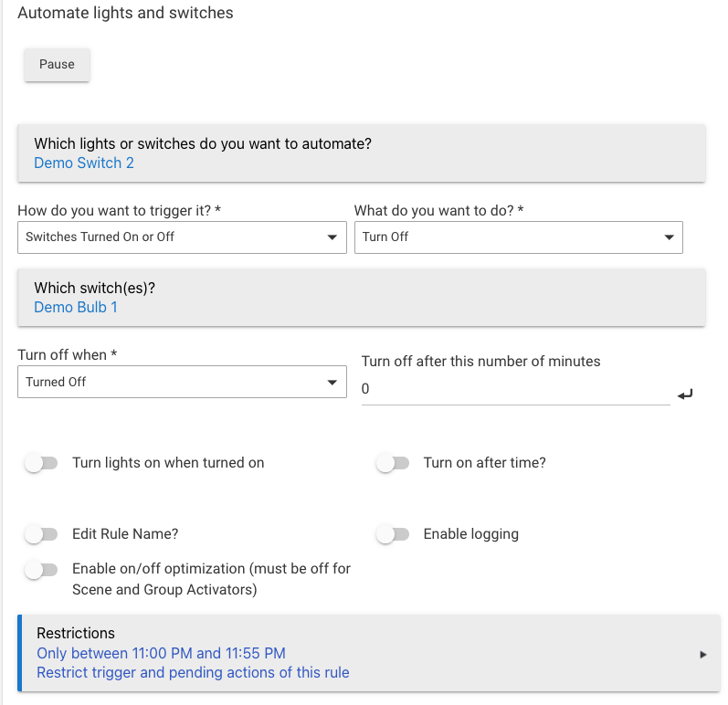Open the 'Turn off when' dropdown
Screen dimensions: 728x705
point(181,383)
